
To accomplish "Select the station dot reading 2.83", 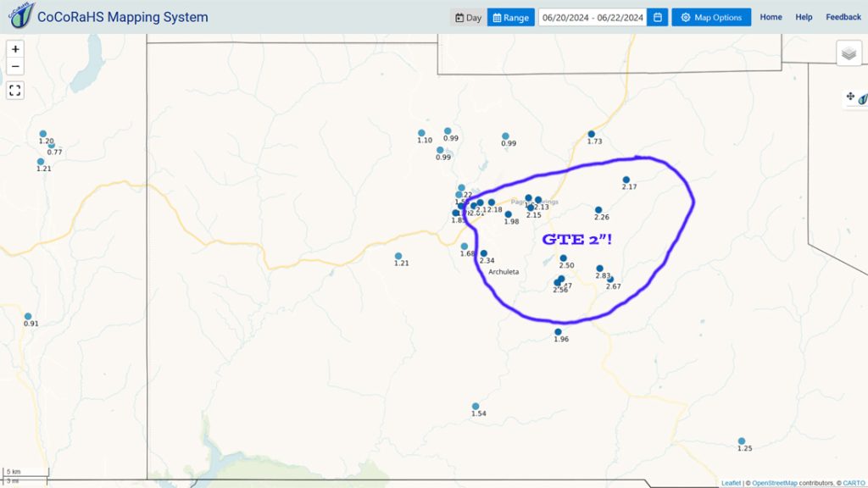I will [x=599, y=269].
